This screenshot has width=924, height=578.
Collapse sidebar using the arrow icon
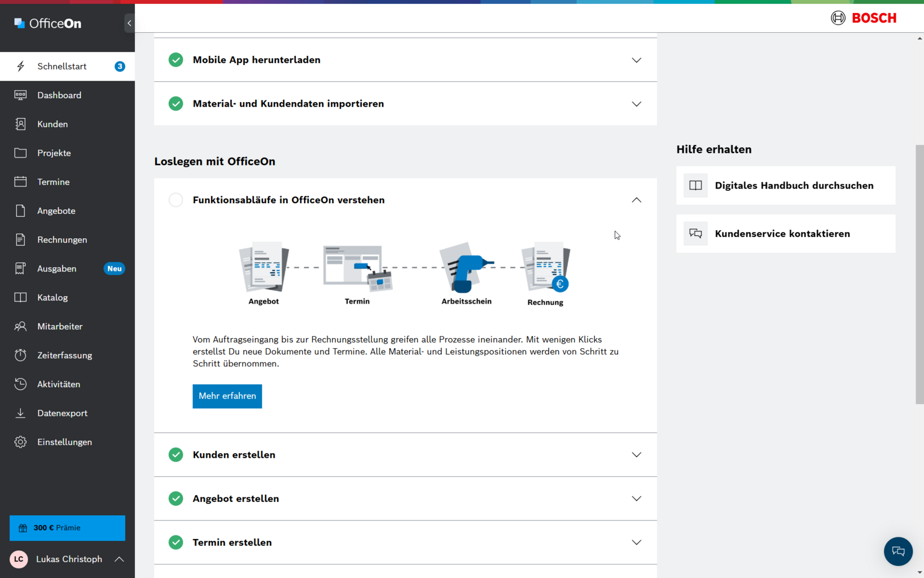(129, 23)
